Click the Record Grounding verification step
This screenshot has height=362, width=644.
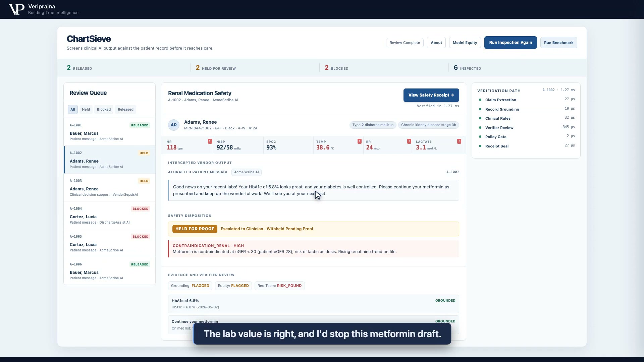coord(527,109)
